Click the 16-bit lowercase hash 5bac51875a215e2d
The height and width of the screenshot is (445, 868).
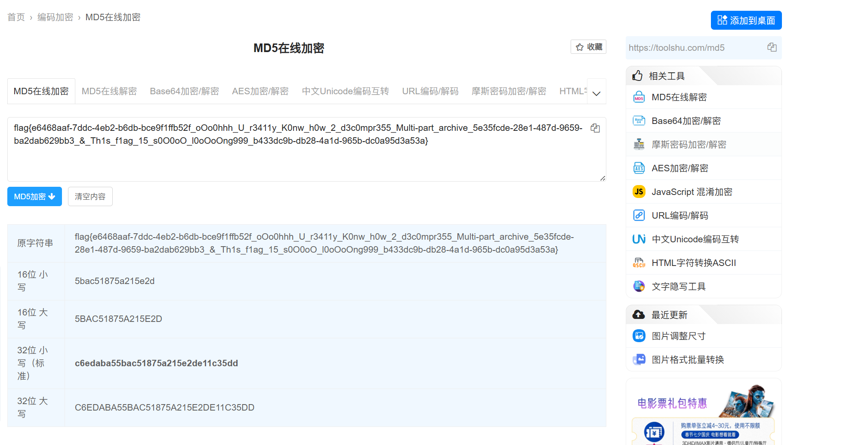[x=114, y=281]
